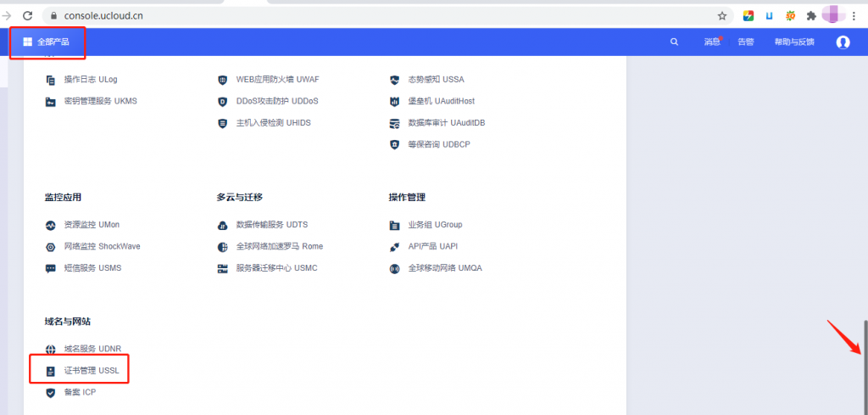The width and height of the screenshot is (868, 415).
Task: Open 帮助与反馈 menu
Action: pyautogui.click(x=794, y=42)
